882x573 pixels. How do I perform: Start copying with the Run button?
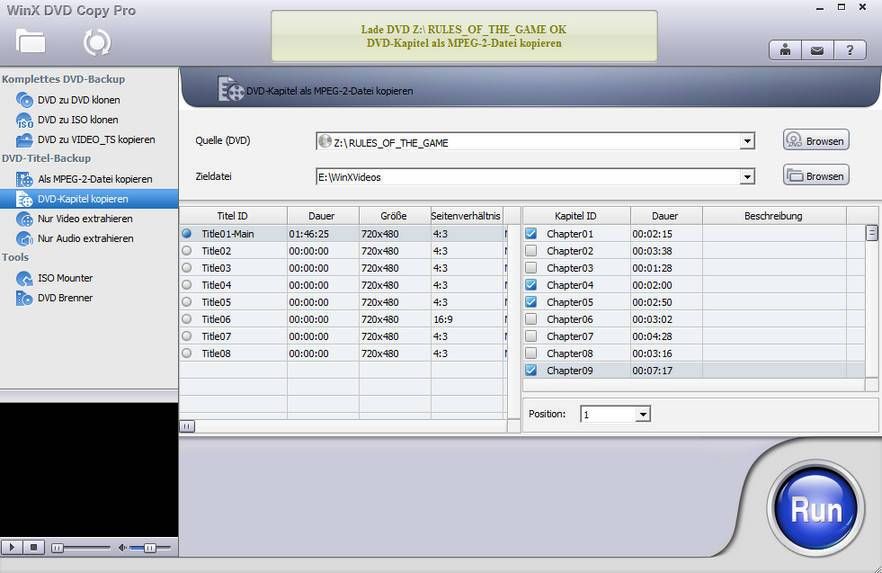tap(816, 508)
